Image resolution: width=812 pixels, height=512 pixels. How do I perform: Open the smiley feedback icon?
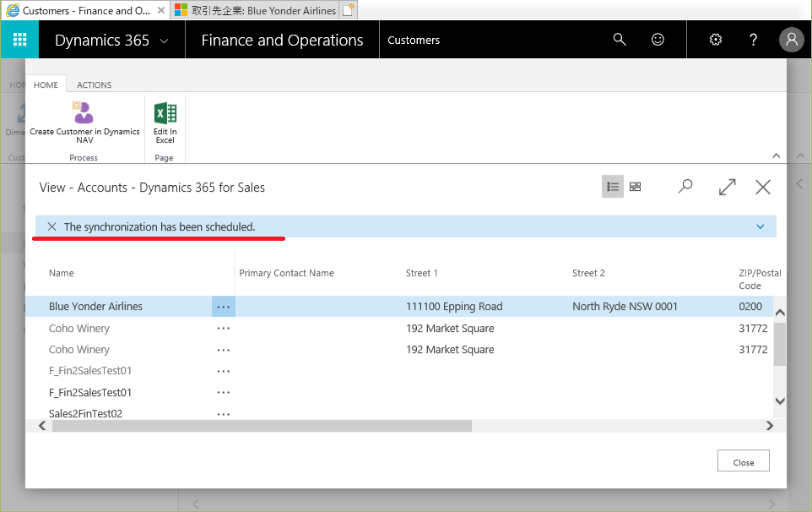[x=658, y=40]
